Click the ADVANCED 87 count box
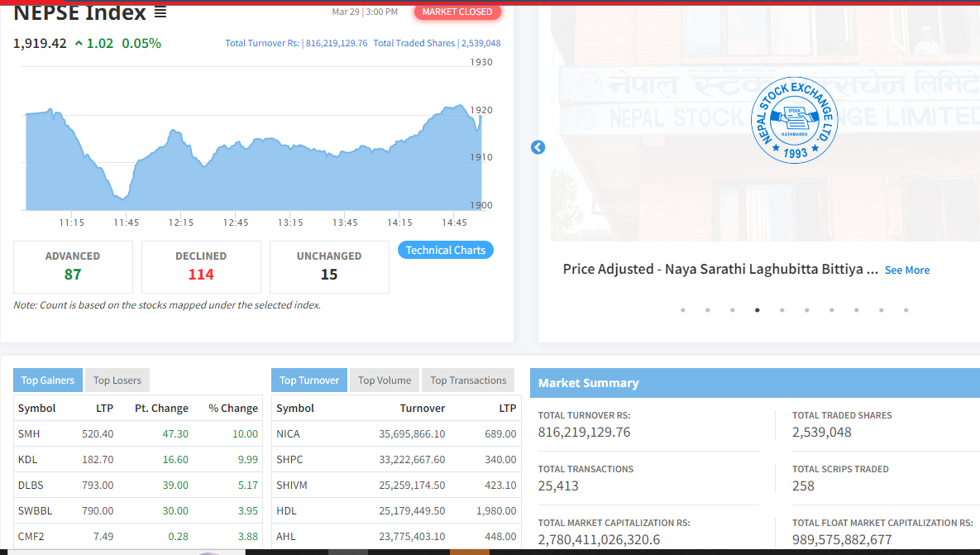Screen dimensions: 980x555 73,267
